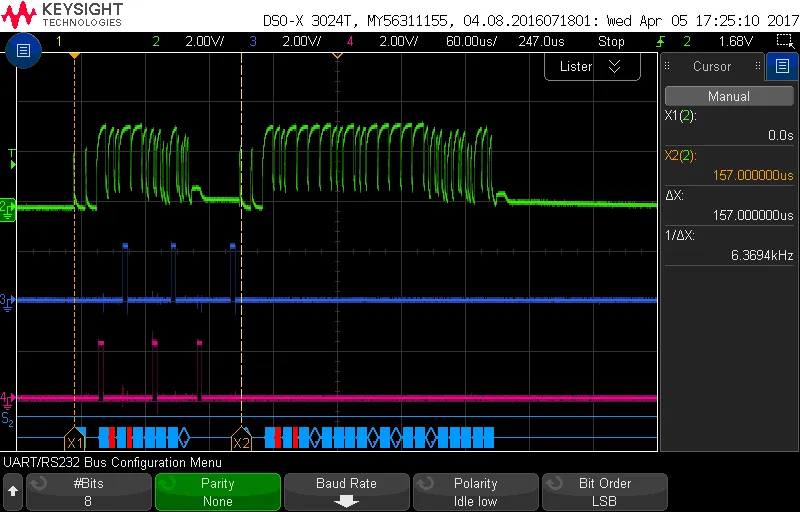Click the rising edge trigger icon

tap(661, 41)
